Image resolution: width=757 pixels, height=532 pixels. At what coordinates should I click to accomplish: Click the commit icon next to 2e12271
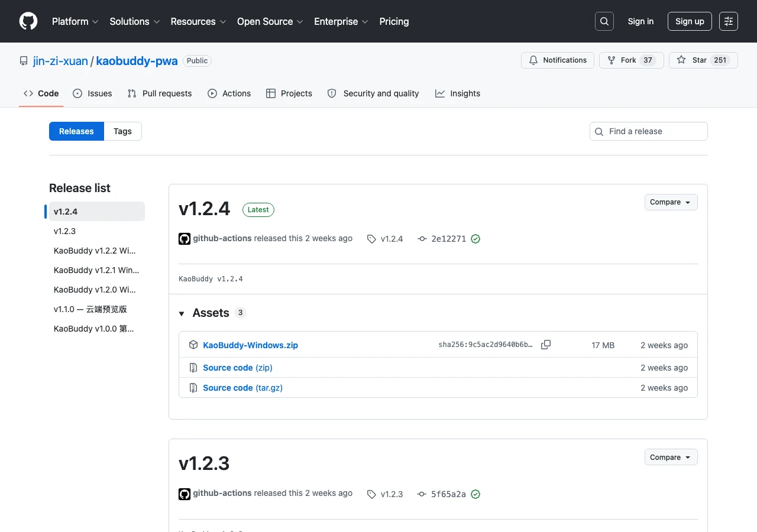422,239
